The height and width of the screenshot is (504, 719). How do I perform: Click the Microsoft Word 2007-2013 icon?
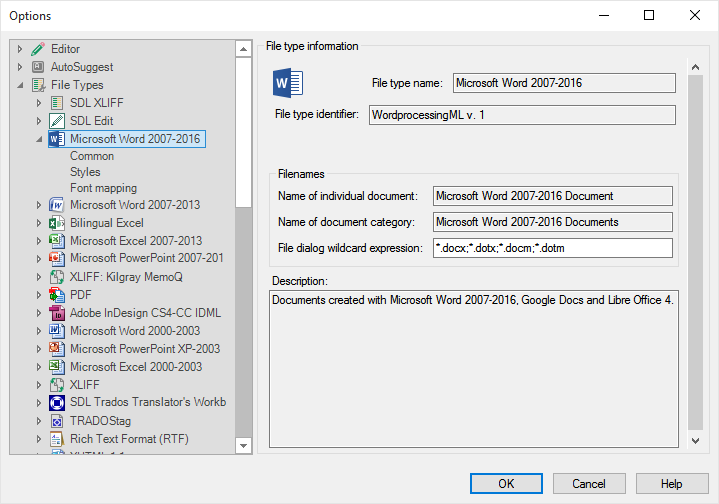(56, 205)
